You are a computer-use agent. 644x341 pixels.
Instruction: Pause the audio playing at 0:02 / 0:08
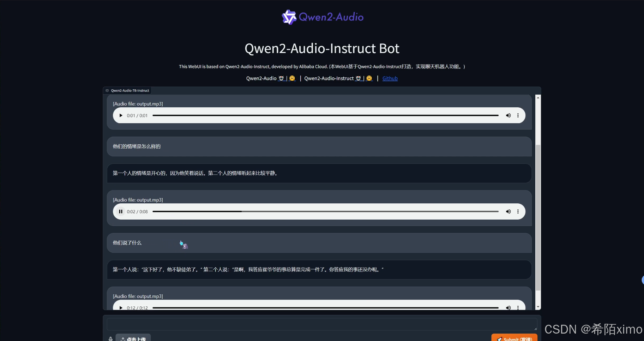click(121, 211)
